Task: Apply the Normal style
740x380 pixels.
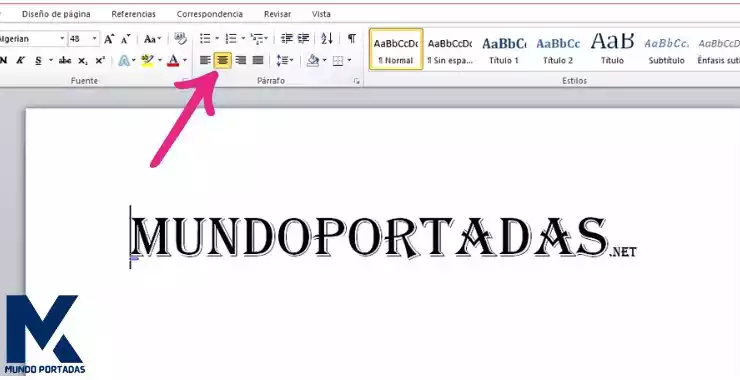Action: coord(396,49)
